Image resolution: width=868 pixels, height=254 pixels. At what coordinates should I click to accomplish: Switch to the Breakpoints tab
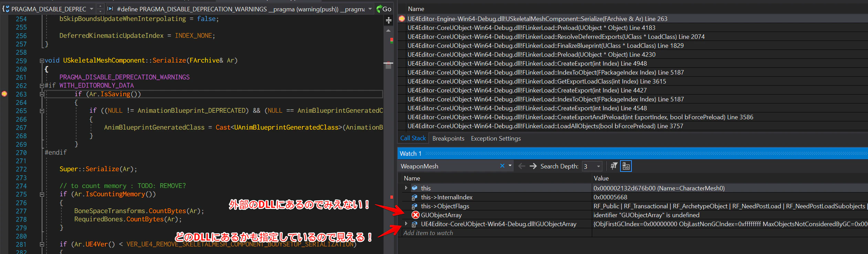coord(448,139)
